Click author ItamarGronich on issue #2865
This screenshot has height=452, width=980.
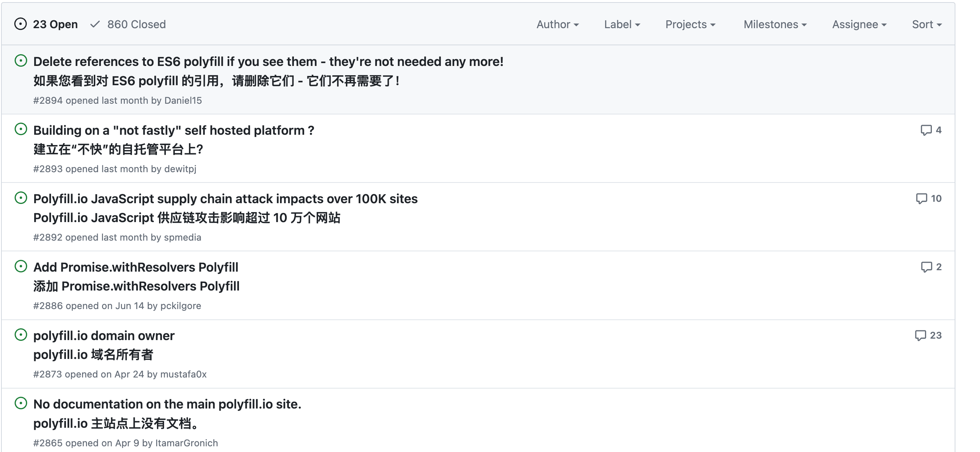[x=187, y=443]
